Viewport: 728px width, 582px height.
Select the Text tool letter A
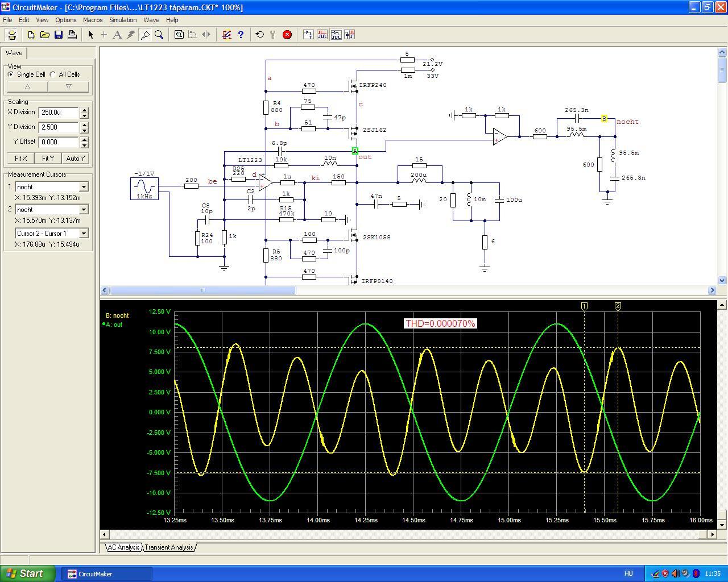pyautogui.click(x=117, y=35)
